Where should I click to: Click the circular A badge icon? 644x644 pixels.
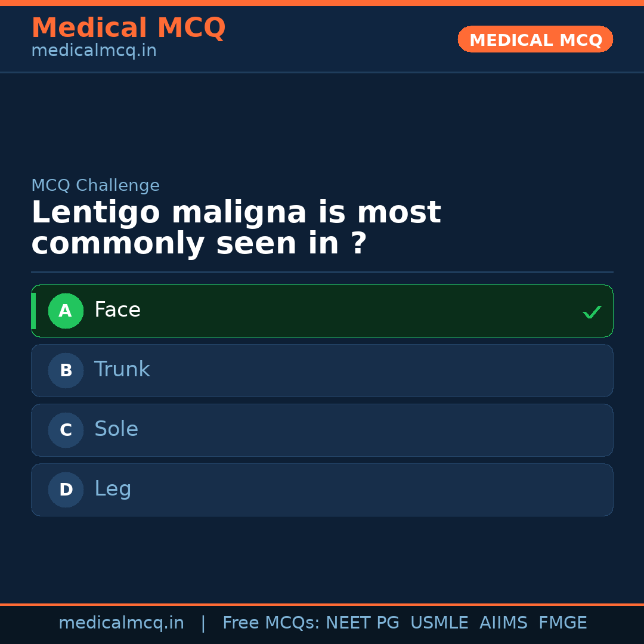(66, 311)
